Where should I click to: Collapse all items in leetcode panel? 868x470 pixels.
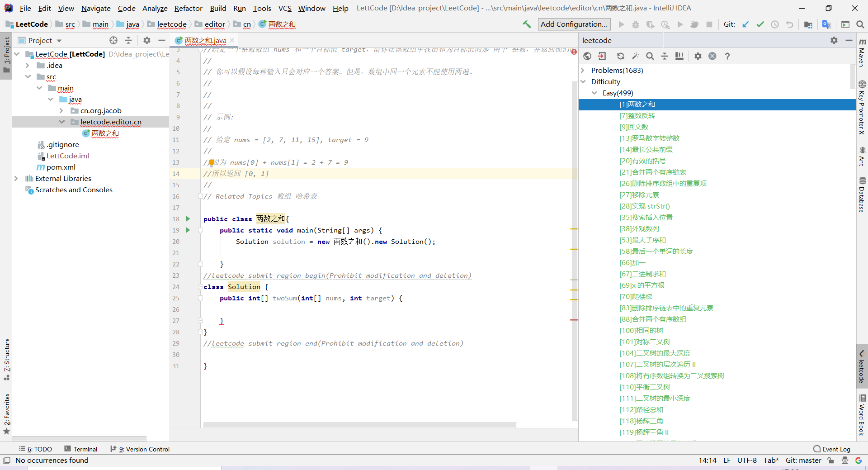pyautogui.click(x=665, y=56)
